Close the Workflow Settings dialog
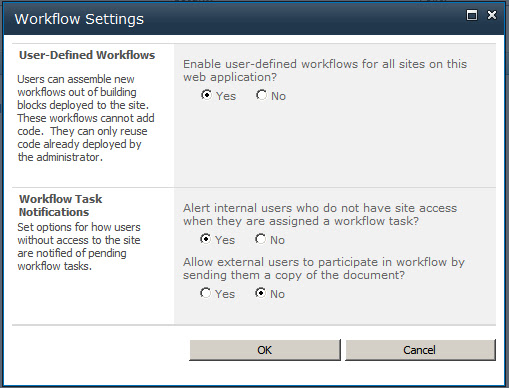Screen dimensions: 509x388 click(x=492, y=15)
